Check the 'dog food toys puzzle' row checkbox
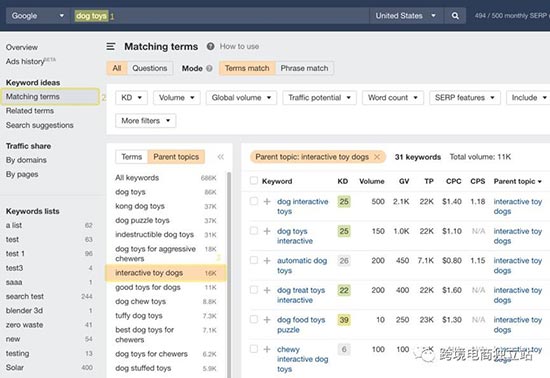The height and width of the screenshot is (378, 550). click(x=254, y=319)
